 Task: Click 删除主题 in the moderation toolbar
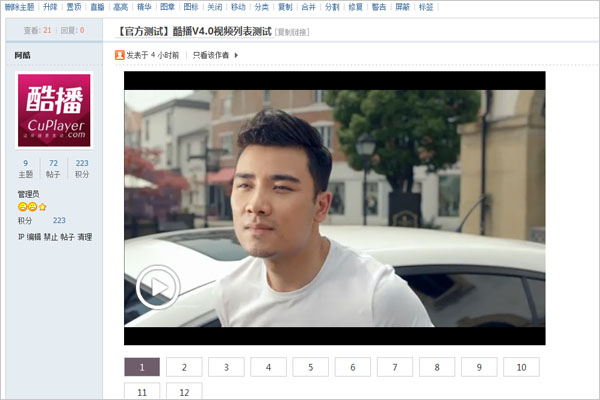tap(19, 6)
